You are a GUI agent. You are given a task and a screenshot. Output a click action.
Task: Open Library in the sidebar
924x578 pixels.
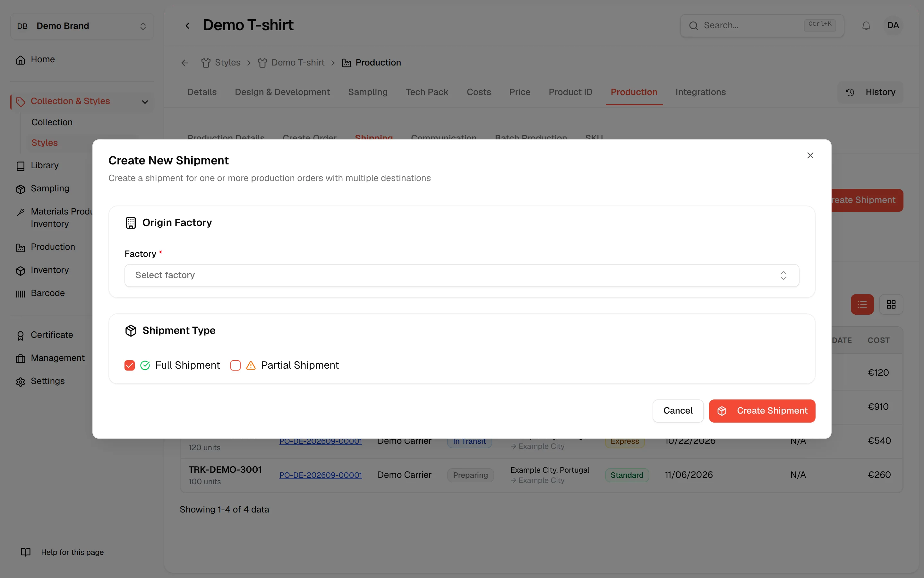45,165
